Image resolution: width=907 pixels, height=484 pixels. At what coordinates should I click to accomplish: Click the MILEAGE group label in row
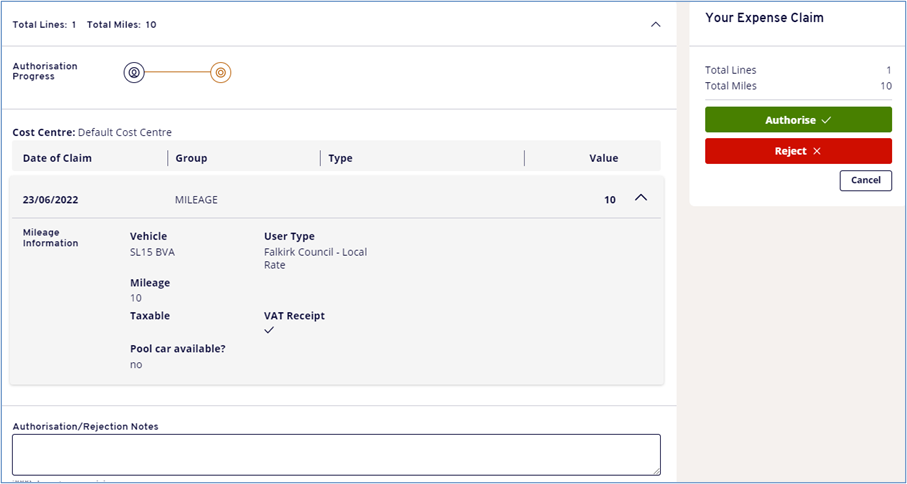[196, 200]
